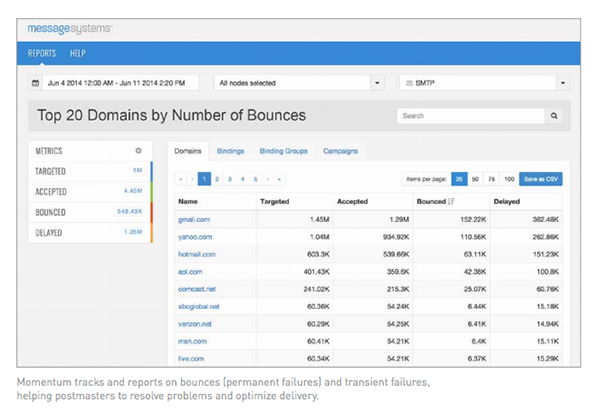Open the msn.com domain link

coord(192,341)
